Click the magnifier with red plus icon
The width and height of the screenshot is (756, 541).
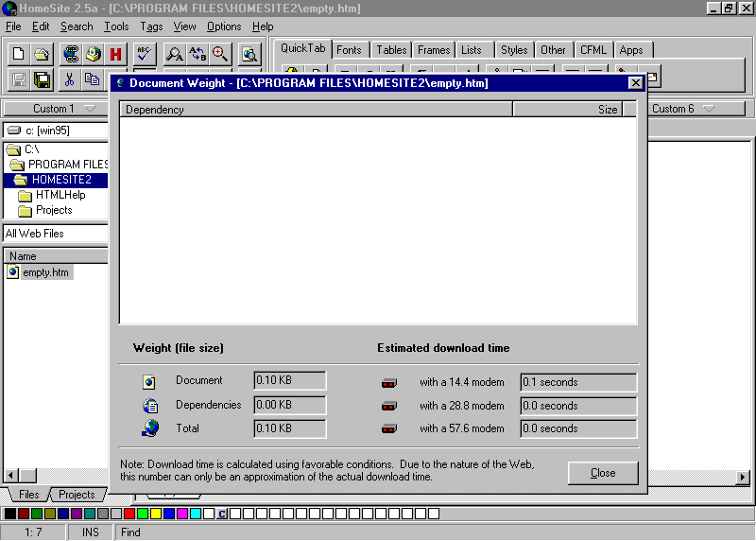pyautogui.click(x=220, y=54)
